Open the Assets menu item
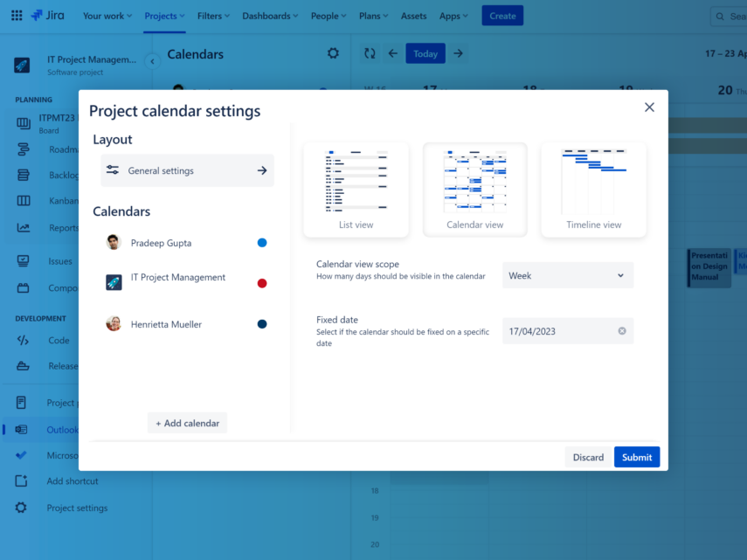The width and height of the screenshot is (747, 560). (413, 16)
